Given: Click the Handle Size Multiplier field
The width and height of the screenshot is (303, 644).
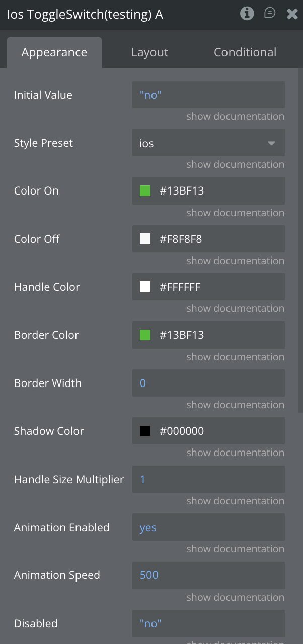Looking at the screenshot, I should pyautogui.click(x=208, y=479).
